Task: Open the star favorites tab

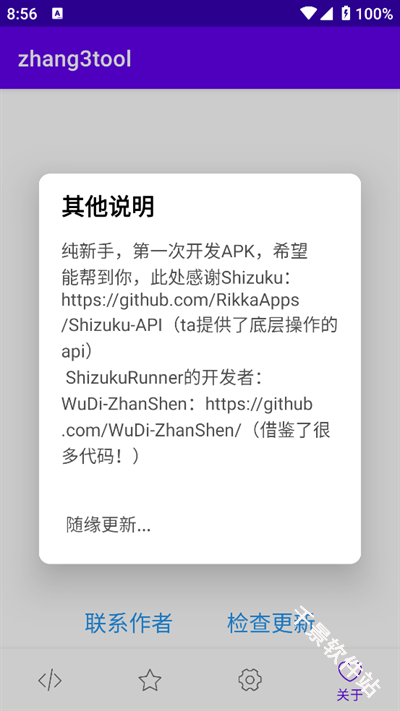Action: pyautogui.click(x=150, y=680)
